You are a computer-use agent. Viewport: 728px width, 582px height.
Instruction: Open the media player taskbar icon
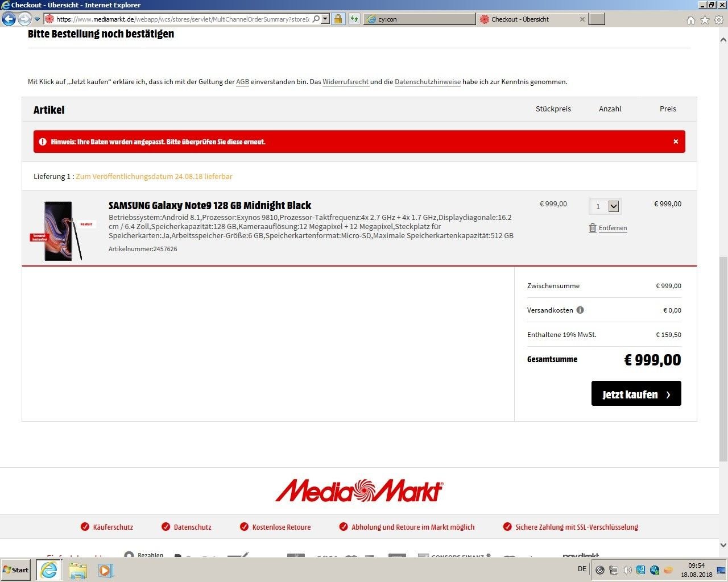(x=105, y=570)
